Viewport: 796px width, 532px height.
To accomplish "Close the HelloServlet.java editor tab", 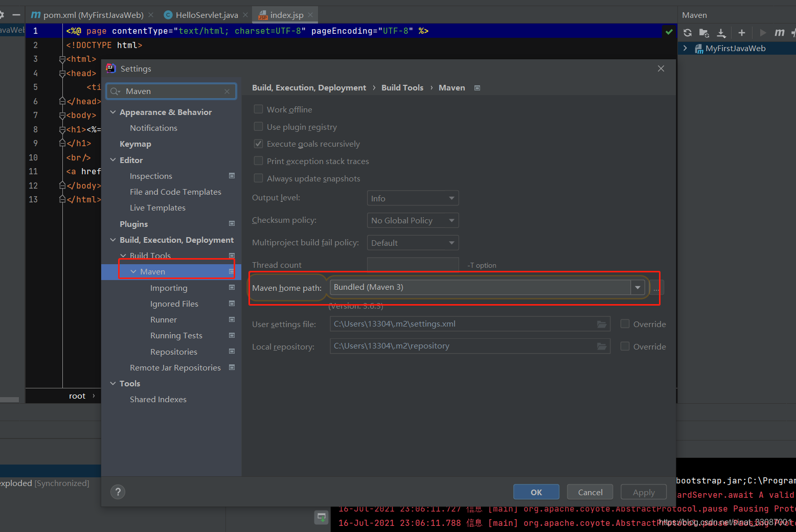I will pyautogui.click(x=245, y=15).
